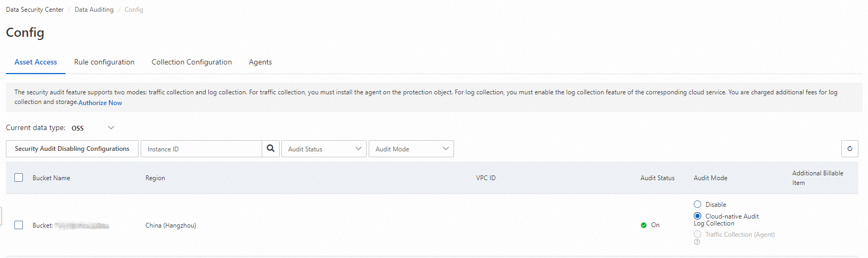The image size is (868, 258).
Task: Open Data Auditing breadcrumb link
Action: [x=94, y=10]
